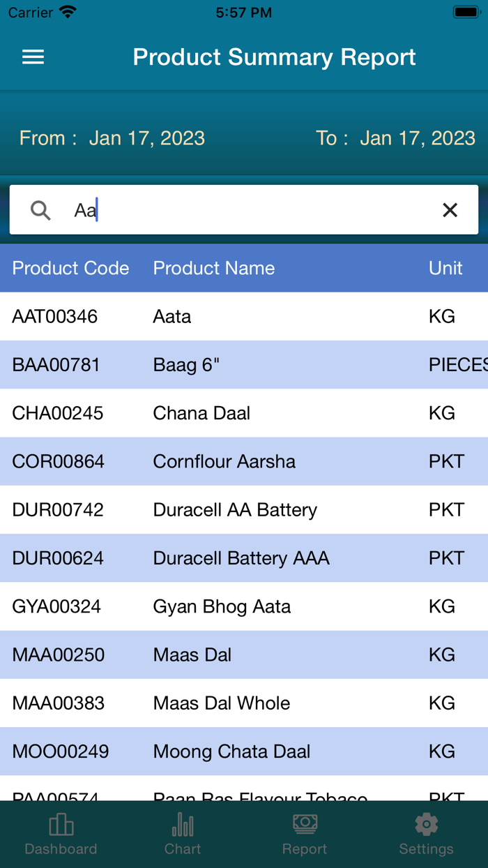Open the hamburger menu
Image resolution: width=488 pixels, height=868 pixels.
33,57
